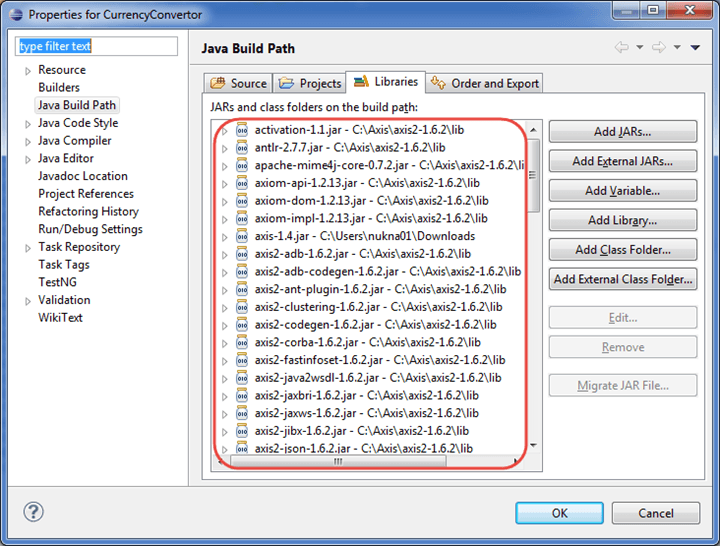The width and height of the screenshot is (720, 546).
Task: Click the OK button
Action: (x=559, y=513)
